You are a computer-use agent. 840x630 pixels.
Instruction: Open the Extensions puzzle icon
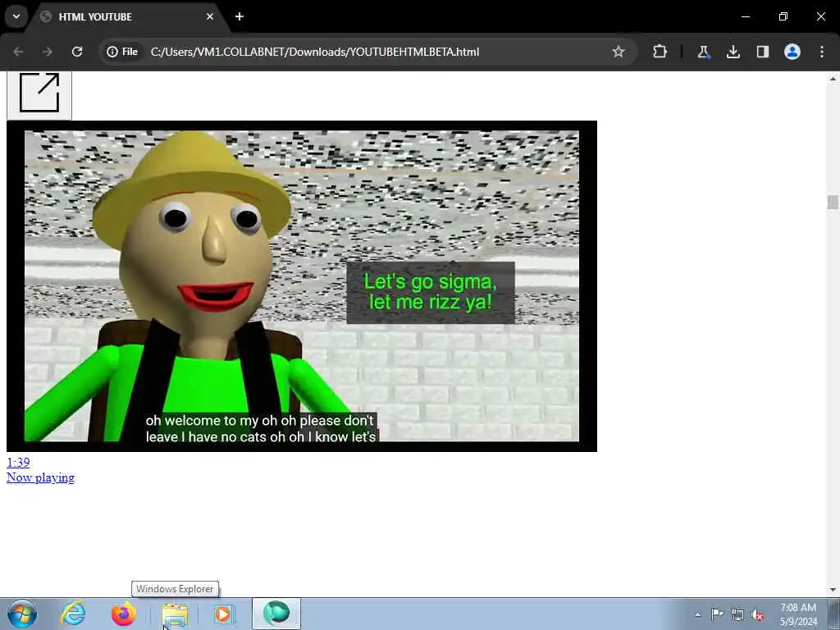[x=660, y=52]
